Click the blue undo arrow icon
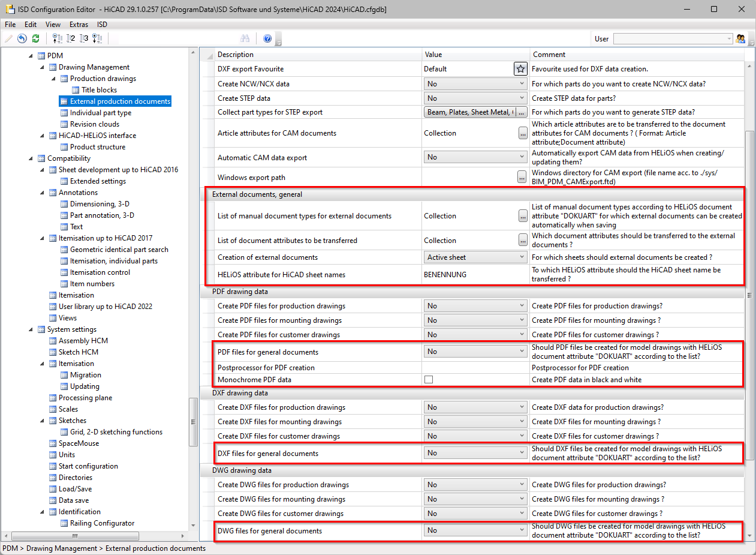The width and height of the screenshot is (756, 555). tap(22, 38)
